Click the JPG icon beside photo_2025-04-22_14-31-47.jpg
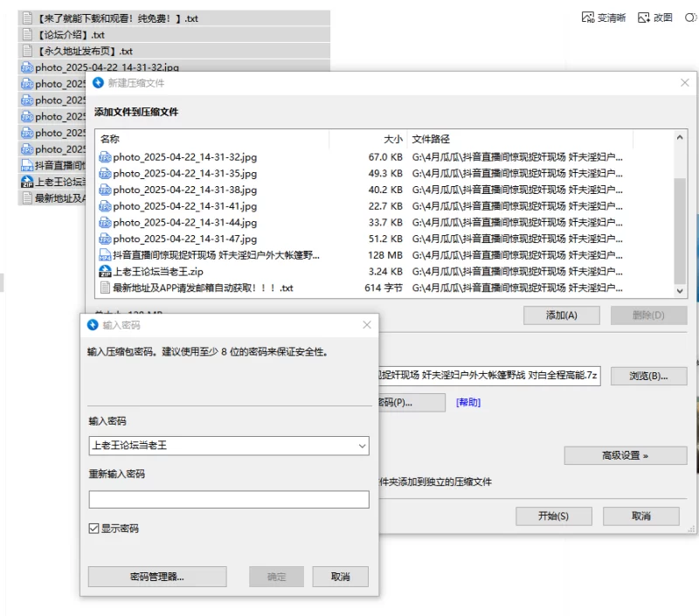Image resolution: width=699 pixels, height=616 pixels. pos(105,239)
